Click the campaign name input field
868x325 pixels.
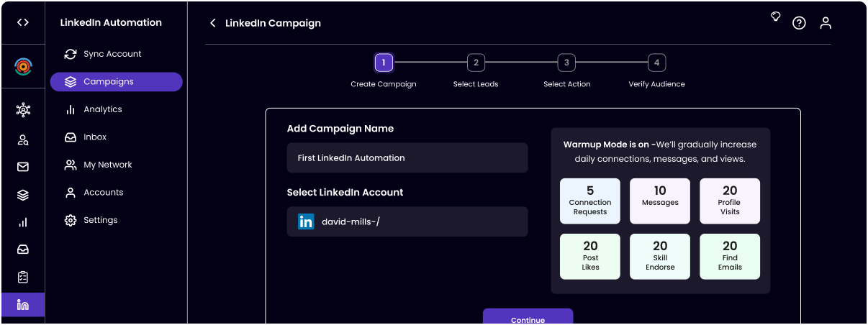point(407,158)
